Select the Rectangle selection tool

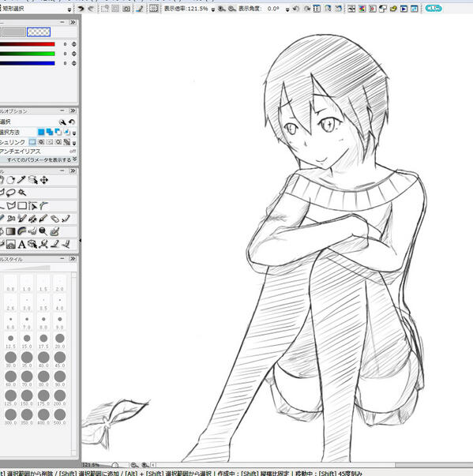[x=22, y=206]
